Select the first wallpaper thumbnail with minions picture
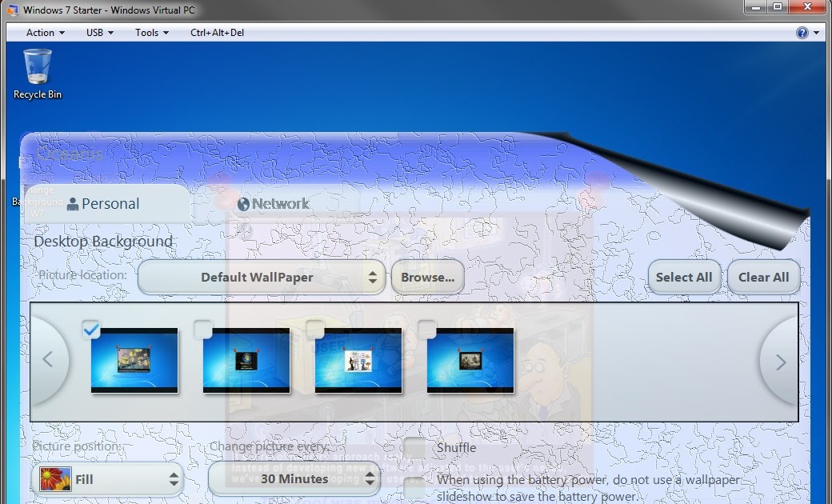Screen dimensions: 832x504 (x=134, y=360)
